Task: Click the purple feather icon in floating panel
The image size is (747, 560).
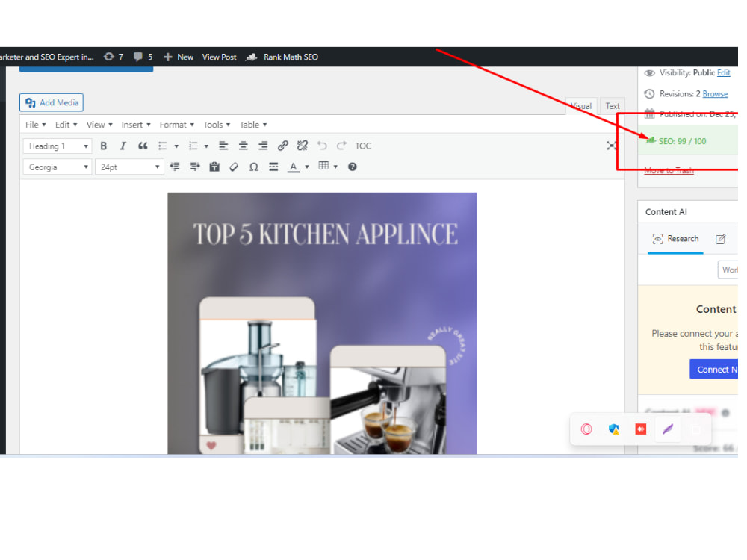Action: tap(668, 429)
